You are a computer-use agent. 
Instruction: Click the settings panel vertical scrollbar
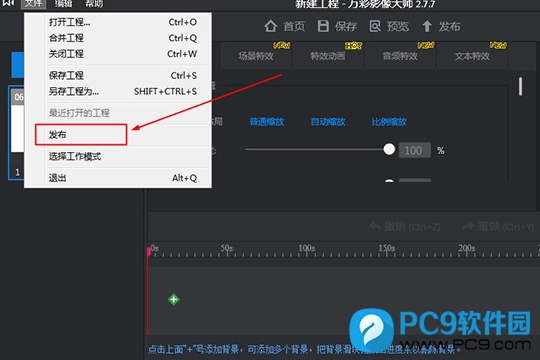520,86
